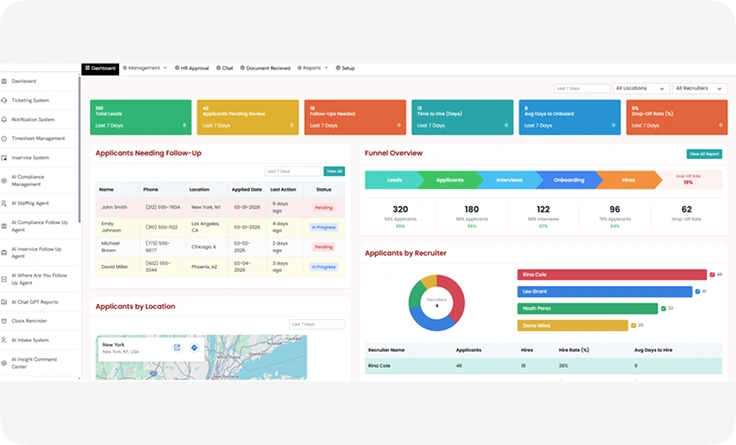Open Dashboard icon in left sidebar
This screenshot has width=736, height=445.
point(4,81)
